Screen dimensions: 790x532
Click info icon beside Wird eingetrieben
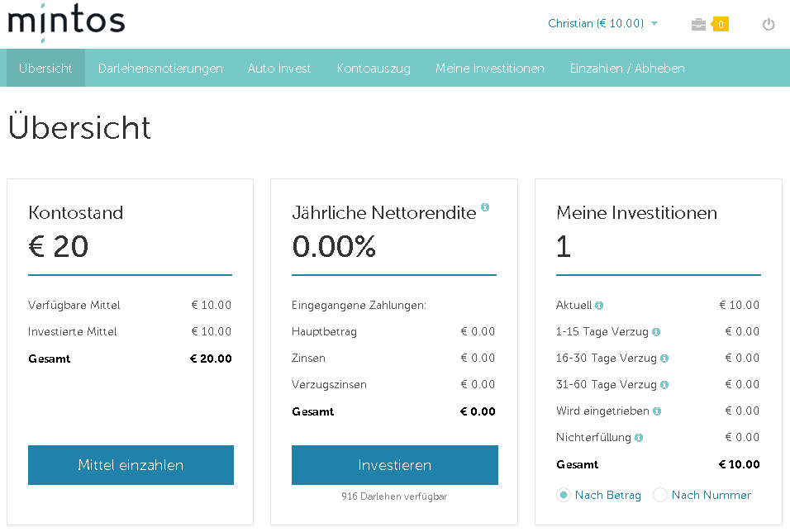point(657,411)
